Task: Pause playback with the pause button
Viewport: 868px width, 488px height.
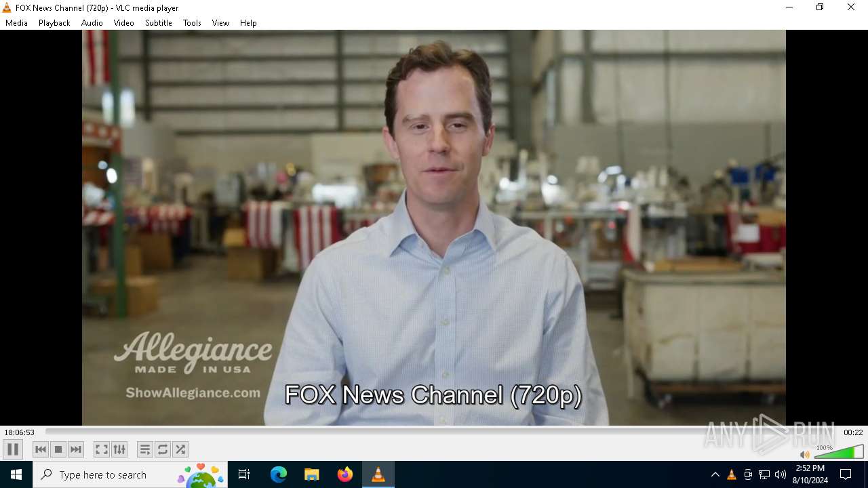Action: point(13,449)
